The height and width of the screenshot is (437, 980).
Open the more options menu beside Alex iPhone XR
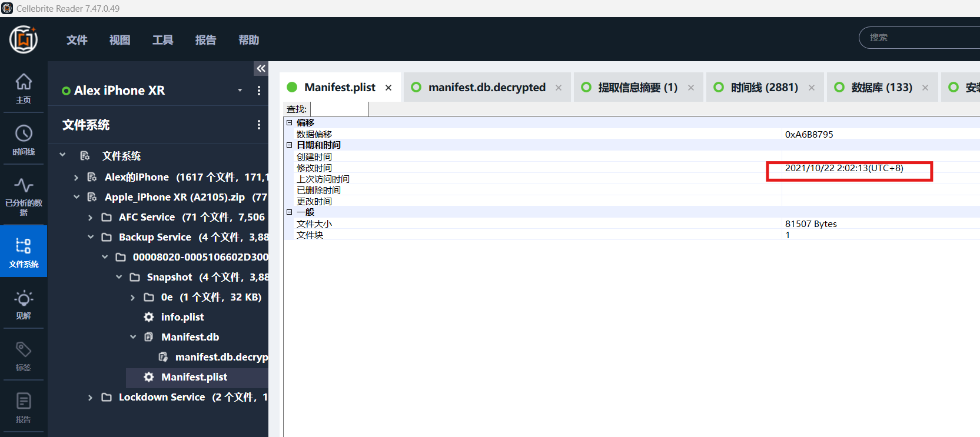259,91
